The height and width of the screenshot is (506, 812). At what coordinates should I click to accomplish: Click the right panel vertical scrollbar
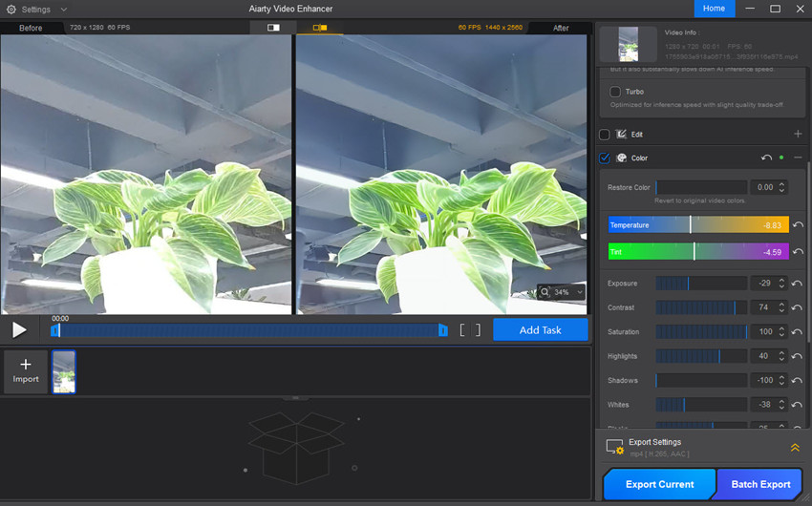(x=808, y=251)
